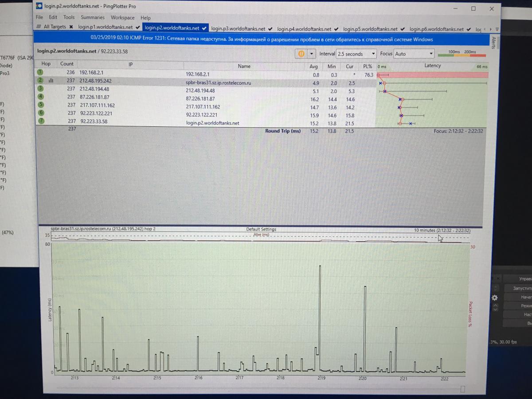Click the Focus: 2:12:32 - 2:22:32 label
The height and width of the screenshot is (399, 532).
pos(458,131)
